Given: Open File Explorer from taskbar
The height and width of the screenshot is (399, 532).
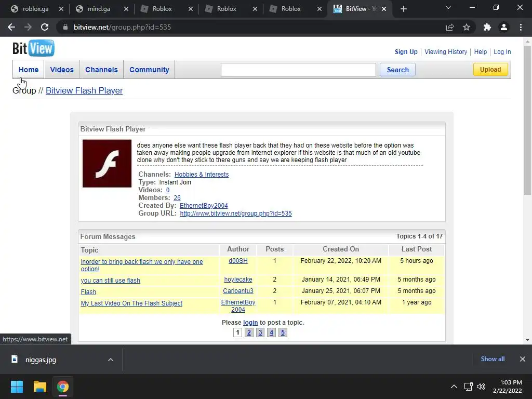Looking at the screenshot, I should (x=39, y=387).
